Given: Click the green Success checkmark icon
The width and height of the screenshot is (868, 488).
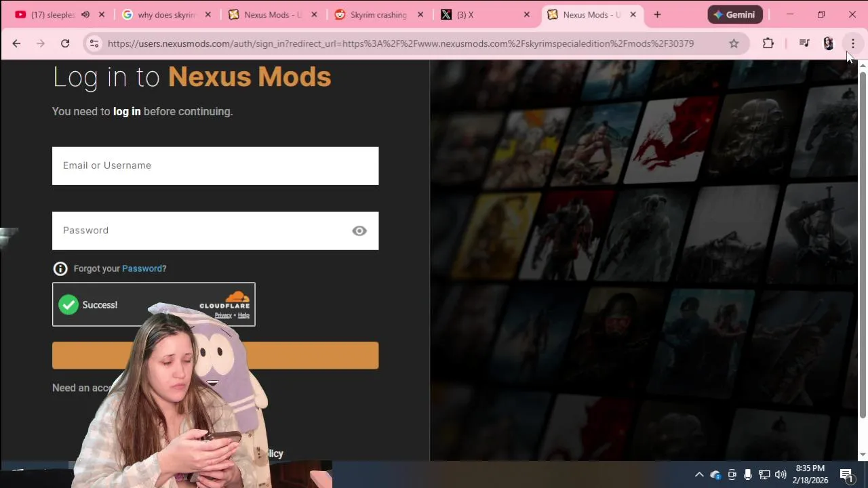Looking at the screenshot, I should (68, 305).
